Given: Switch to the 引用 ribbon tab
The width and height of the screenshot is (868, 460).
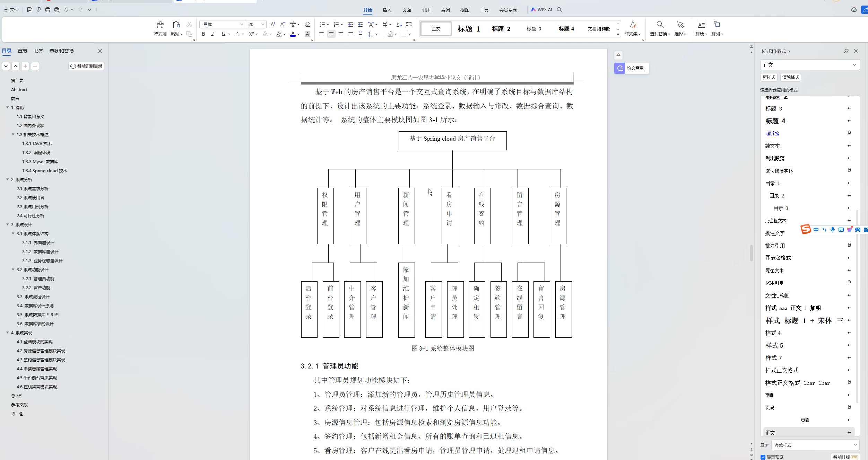Looking at the screenshot, I should point(426,10).
